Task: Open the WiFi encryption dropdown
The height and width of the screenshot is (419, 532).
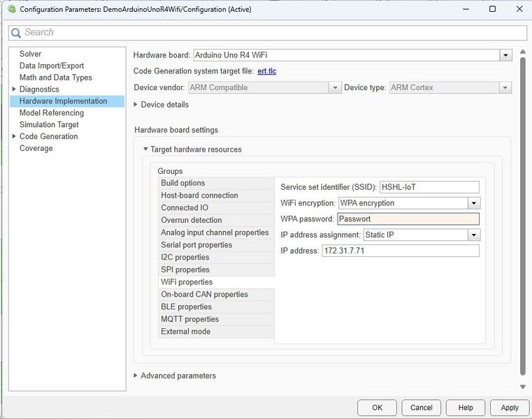Action: 474,203
